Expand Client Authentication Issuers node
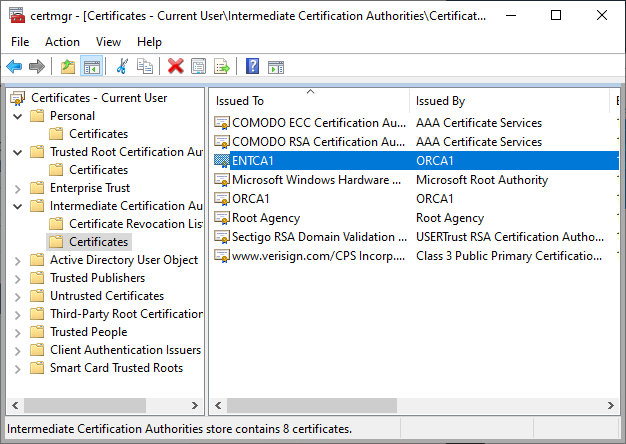Screen dimensions: 626x444 click(x=18, y=351)
